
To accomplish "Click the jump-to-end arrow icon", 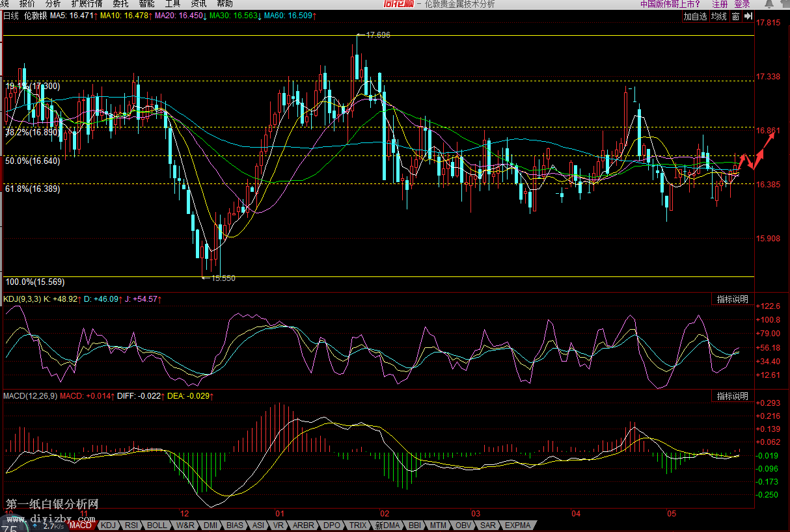I will pos(748,16).
